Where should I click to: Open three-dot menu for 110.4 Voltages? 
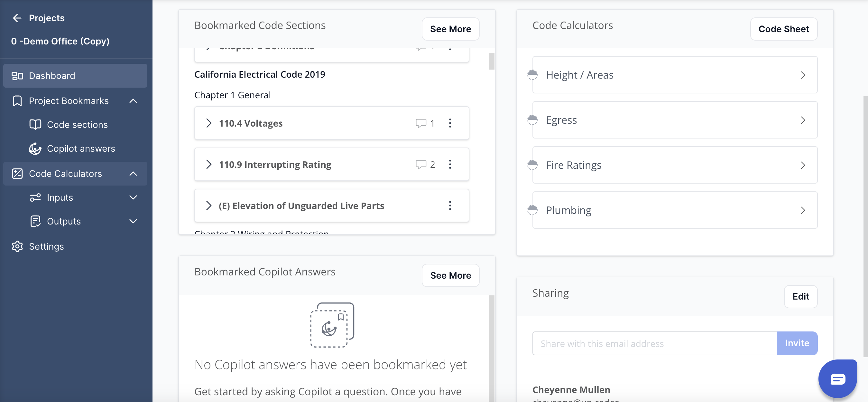[450, 123]
